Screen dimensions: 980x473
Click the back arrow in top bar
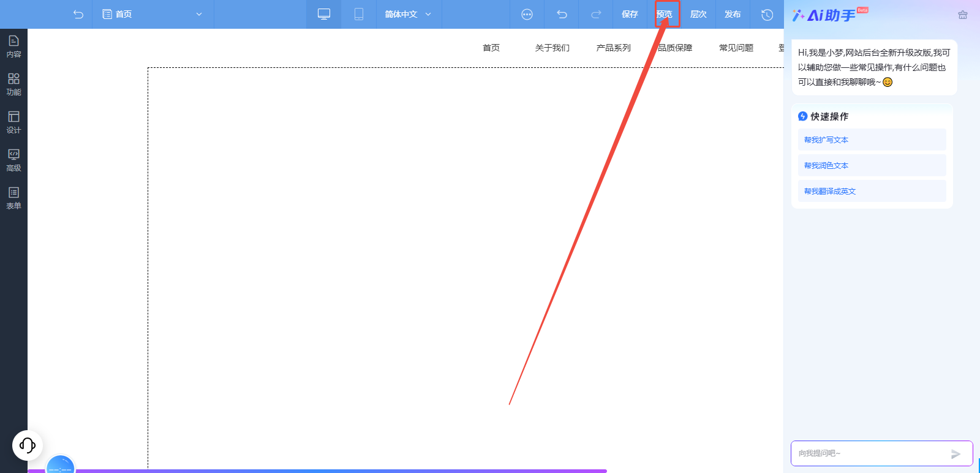(x=78, y=14)
